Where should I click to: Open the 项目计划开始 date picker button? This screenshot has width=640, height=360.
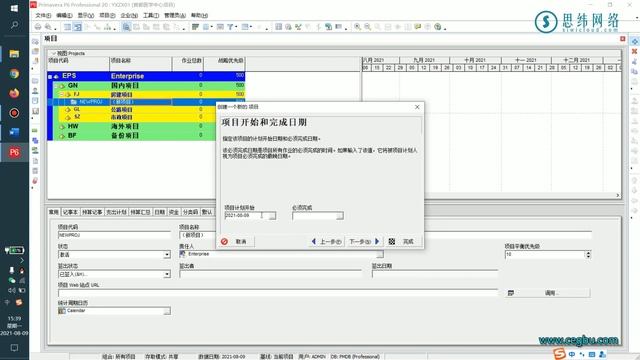pos(272,216)
